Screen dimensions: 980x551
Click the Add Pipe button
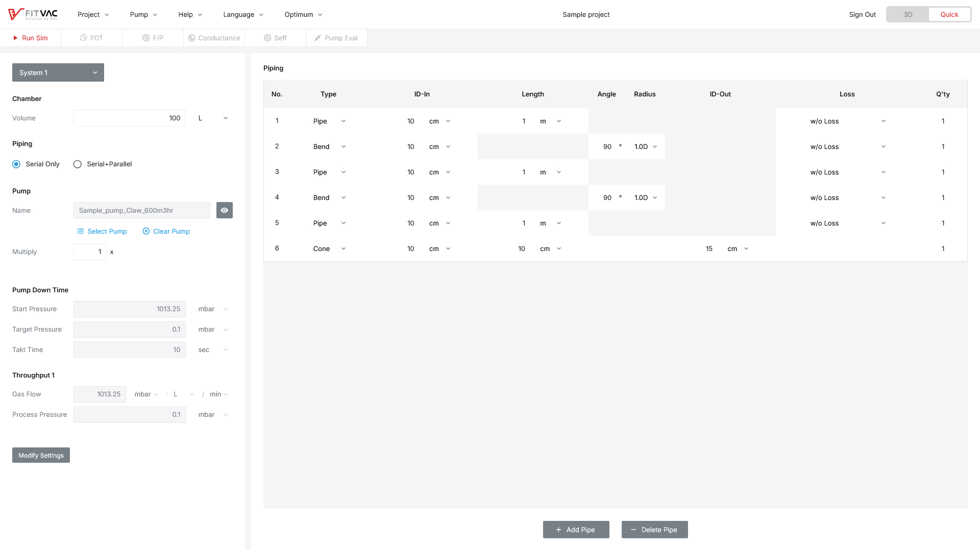click(x=576, y=530)
